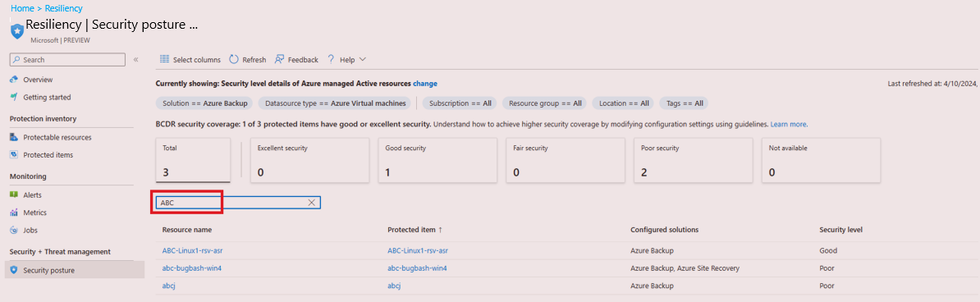Click Refresh toolbar button
Viewport: 980px width, 302px height.
click(248, 59)
